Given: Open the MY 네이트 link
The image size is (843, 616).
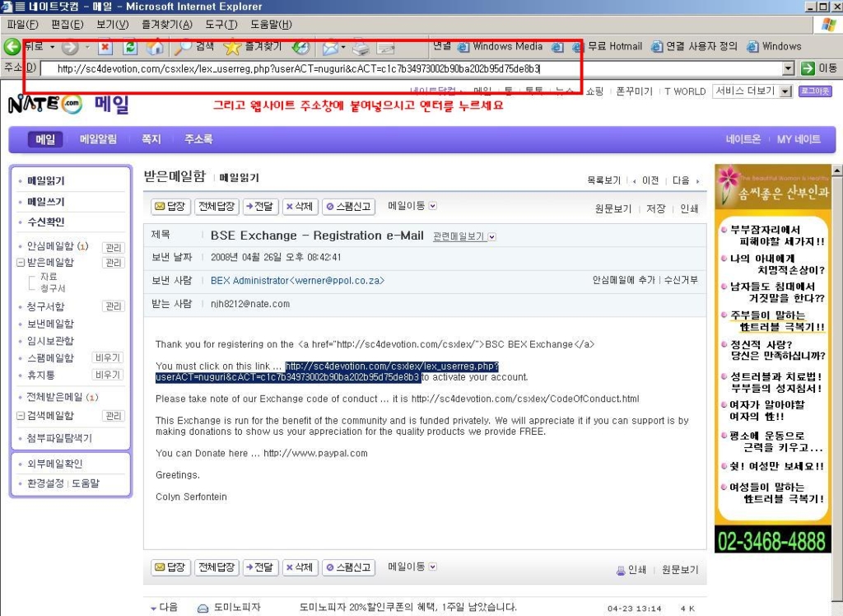Looking at the screenshot, I should pyautogui.click(x=799, y=139).
